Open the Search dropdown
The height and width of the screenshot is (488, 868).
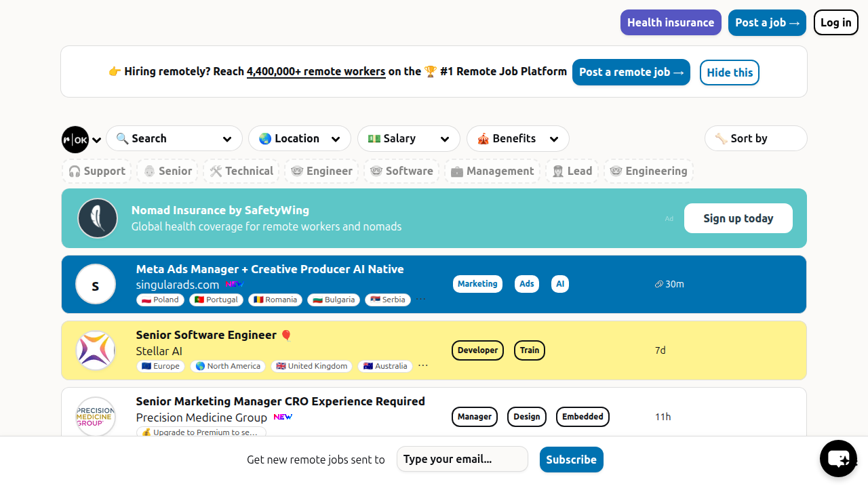(174, 138)
